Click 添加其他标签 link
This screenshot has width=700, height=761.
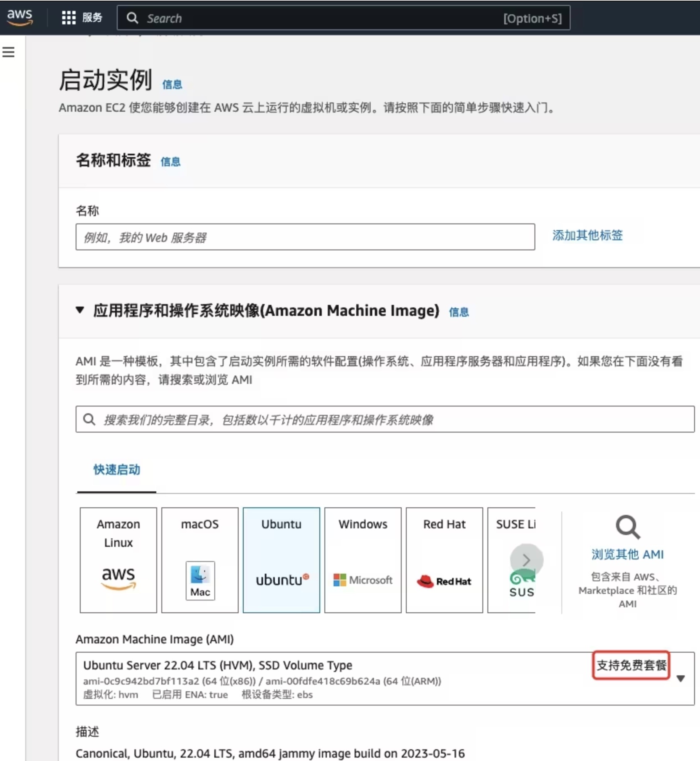587,236
